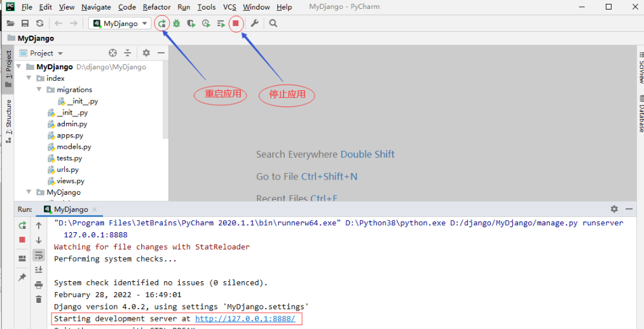Image resolution: width=644 pixels, height=329 pixels.
Task: Open the Run menu
Action: click(184, 7)
